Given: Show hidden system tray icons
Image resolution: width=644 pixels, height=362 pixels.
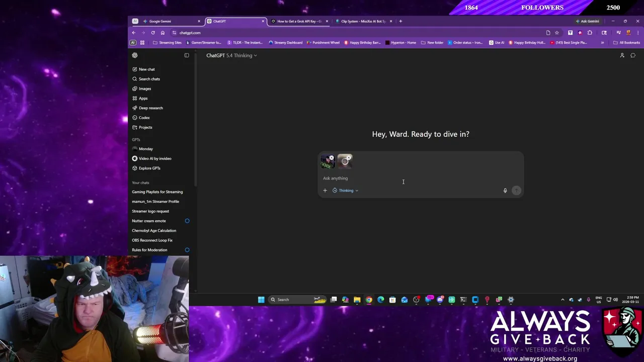Looking at the screenshot, I should (x=562, y=300).
